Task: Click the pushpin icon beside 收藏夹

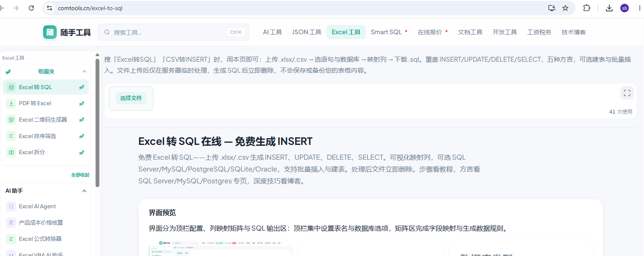Action: click(8, 71)
